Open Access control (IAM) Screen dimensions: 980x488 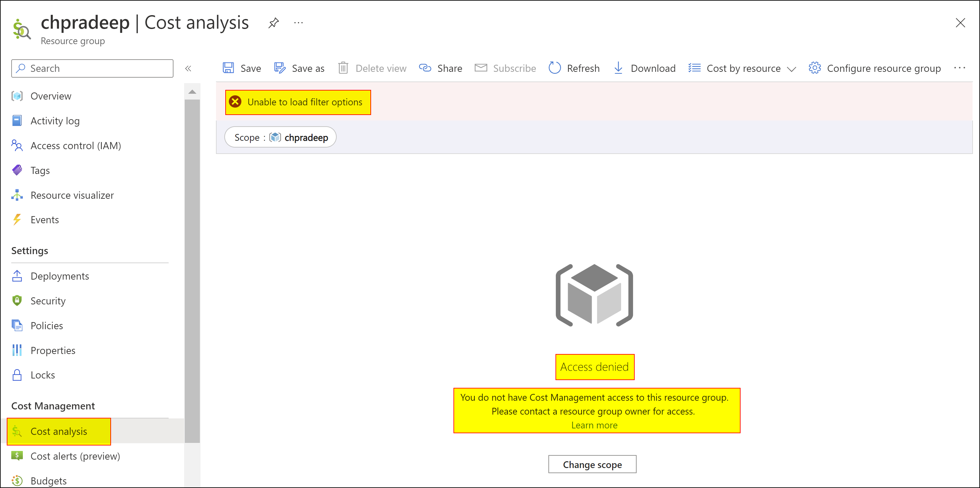[76, 145]
